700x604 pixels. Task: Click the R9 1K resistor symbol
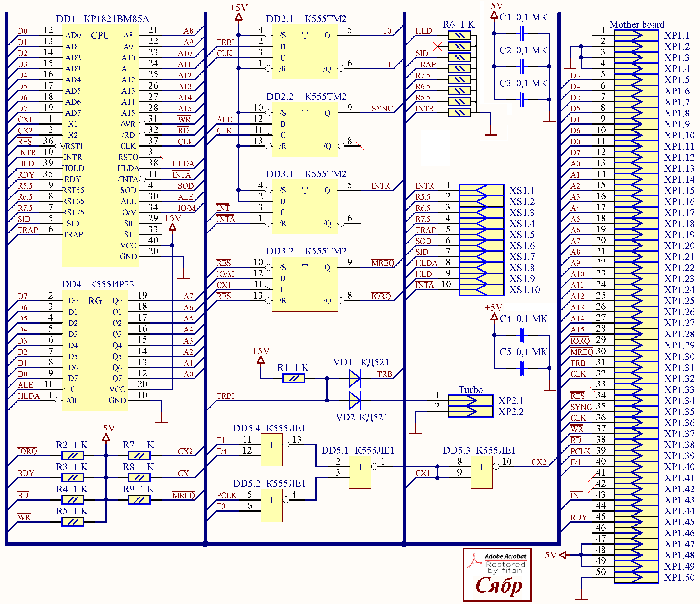pos(139,500)
